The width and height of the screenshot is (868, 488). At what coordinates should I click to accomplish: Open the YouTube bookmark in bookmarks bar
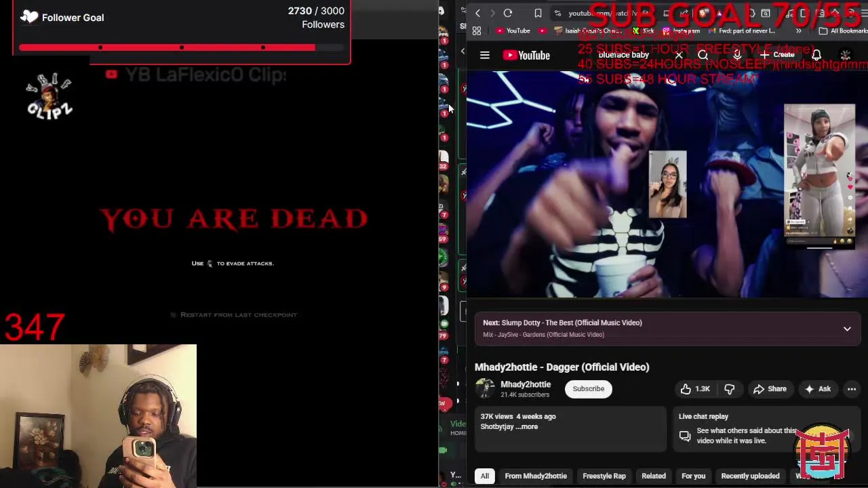pyautogui.click(x=513, y=31)
